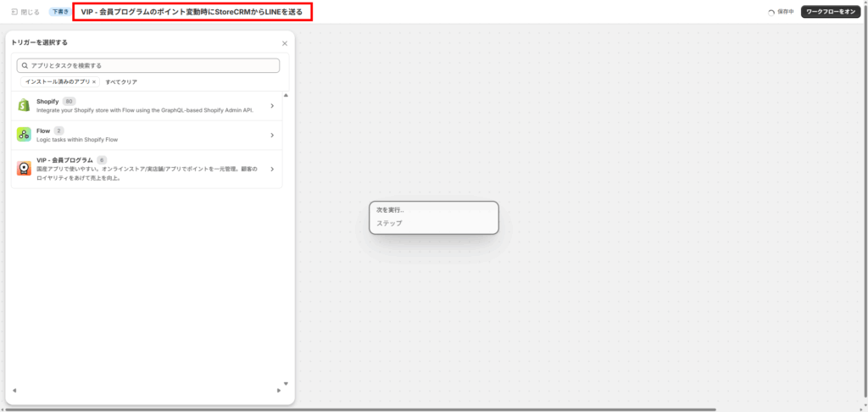Image resolution: width=868 pixels, height=412 pixels.
Task: Click the VIP - 会員プログラム app icon
Action: tap(24, 169)
